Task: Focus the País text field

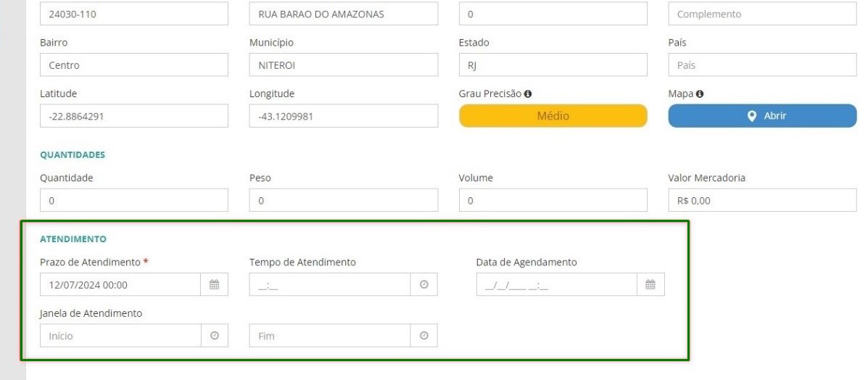Action: [x=761, y=65]
